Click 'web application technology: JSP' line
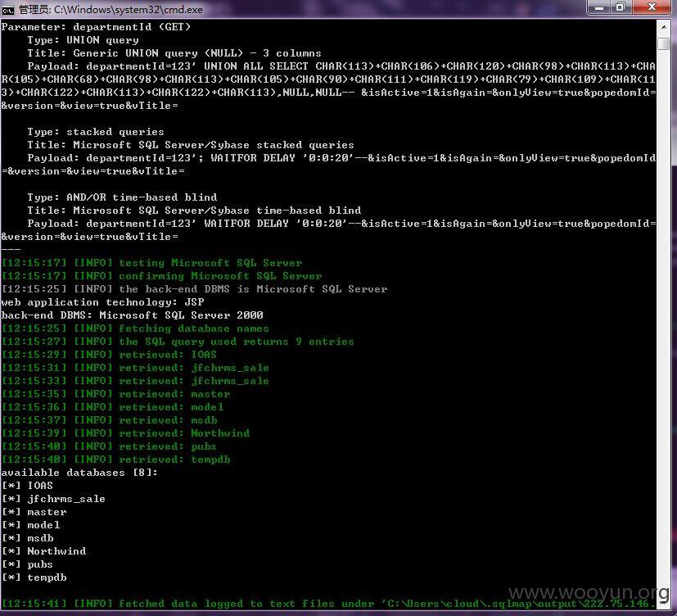This screenshot has height=616, width=677. coord(103,302)
